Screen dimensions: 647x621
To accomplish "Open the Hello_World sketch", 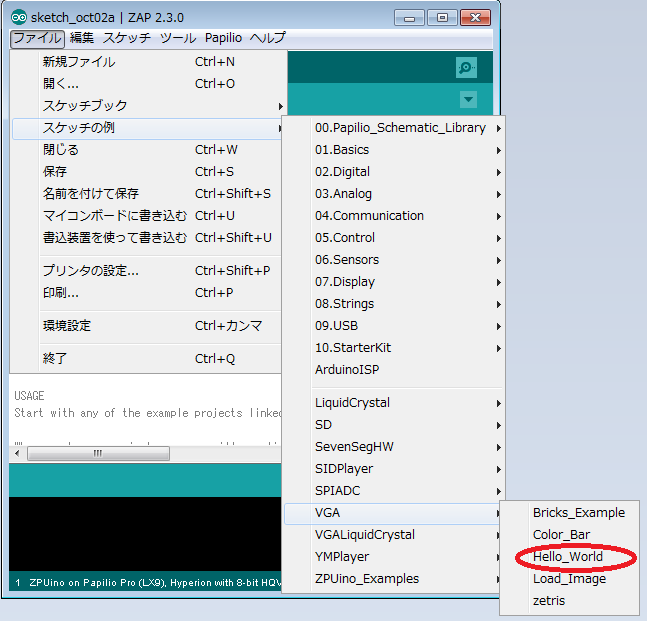I will click(570, 557).
